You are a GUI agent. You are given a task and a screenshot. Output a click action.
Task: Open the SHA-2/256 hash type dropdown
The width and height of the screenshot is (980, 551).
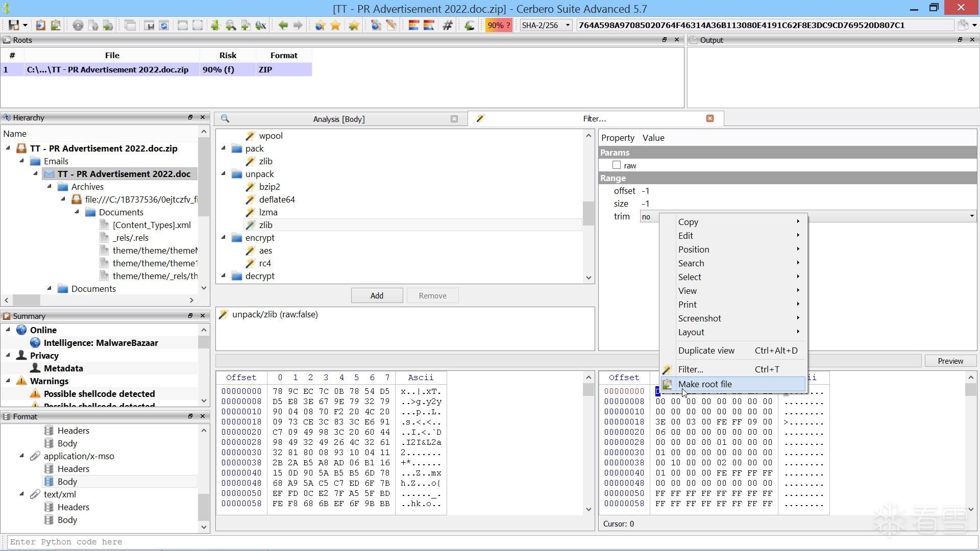(x=546, y=25)
